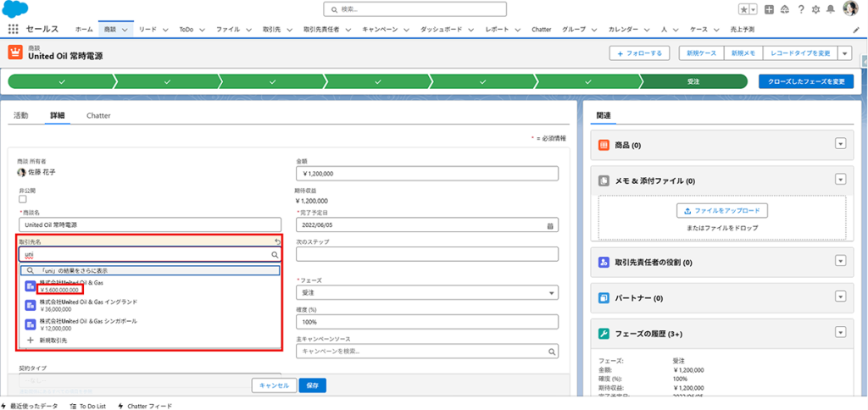Choose 株式会社United Oil & Gas イングランド

point(149,306)
